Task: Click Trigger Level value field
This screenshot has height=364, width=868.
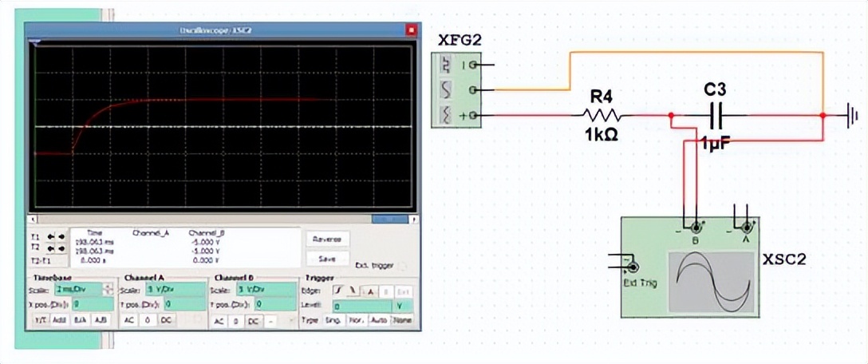Action: [362, 307]
